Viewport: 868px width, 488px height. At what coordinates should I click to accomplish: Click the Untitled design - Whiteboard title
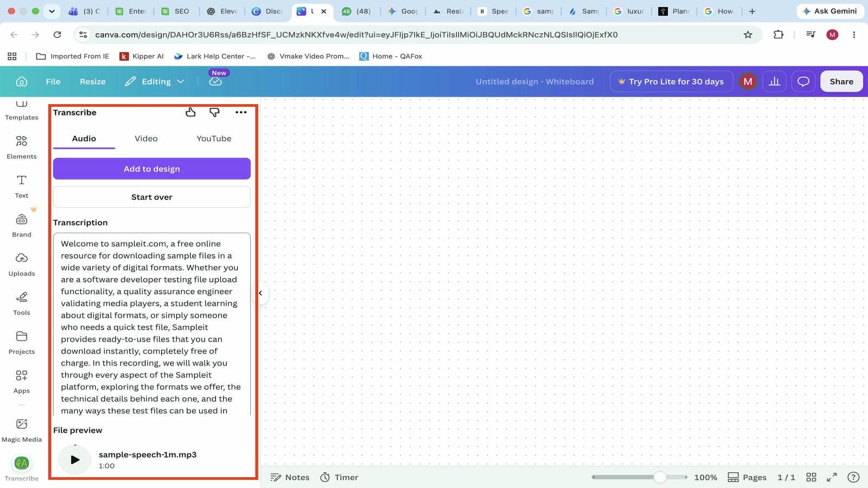pos(534,81)
